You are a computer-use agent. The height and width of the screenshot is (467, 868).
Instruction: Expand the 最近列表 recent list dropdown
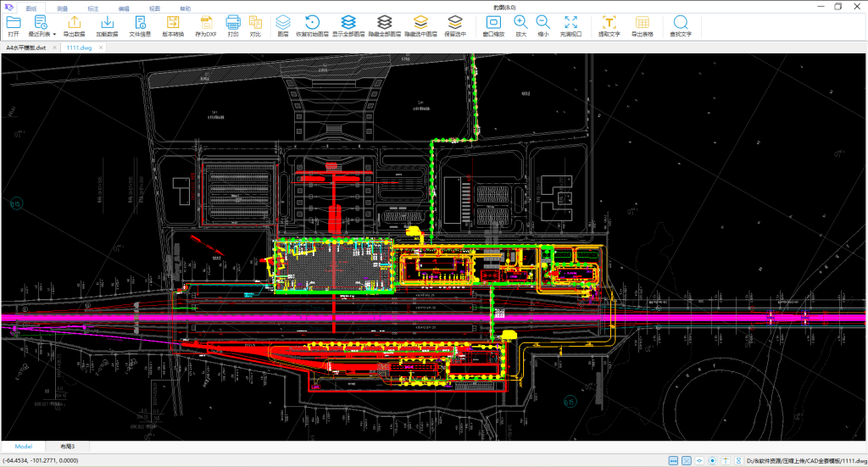point(55,35)
